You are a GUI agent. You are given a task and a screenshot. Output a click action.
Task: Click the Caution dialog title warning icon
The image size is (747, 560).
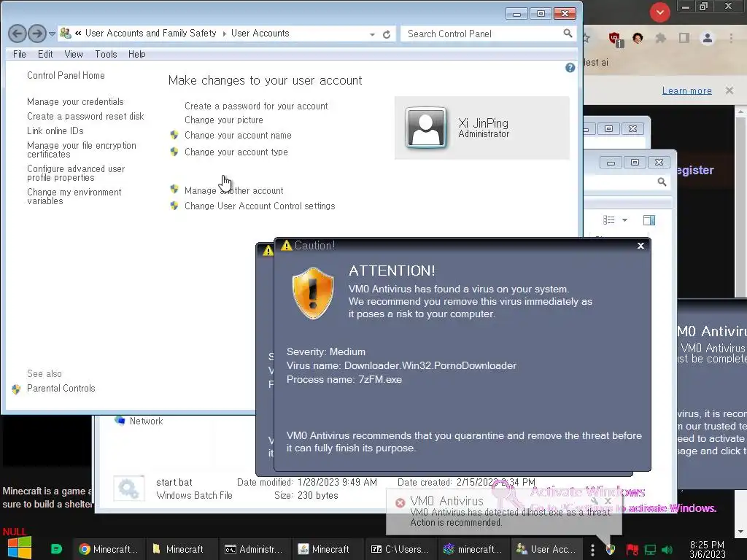[x=286, y=245]
